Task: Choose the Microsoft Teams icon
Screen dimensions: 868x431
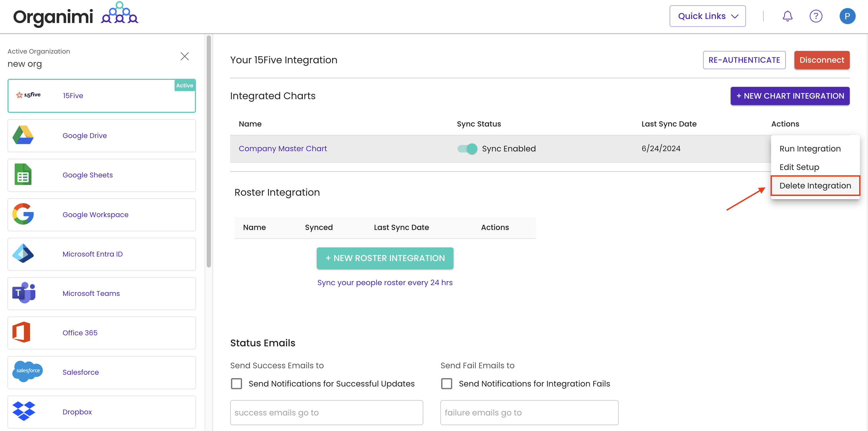Action: (24, 293)
